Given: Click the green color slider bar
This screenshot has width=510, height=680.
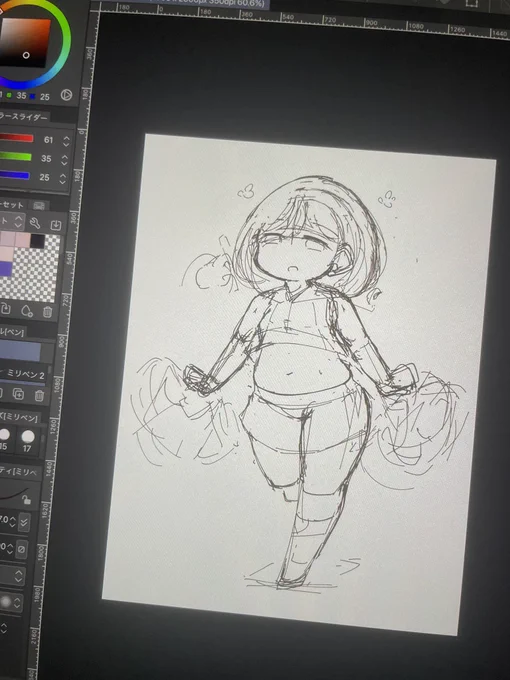Looking at the screenshot, I should click(16, 157).
